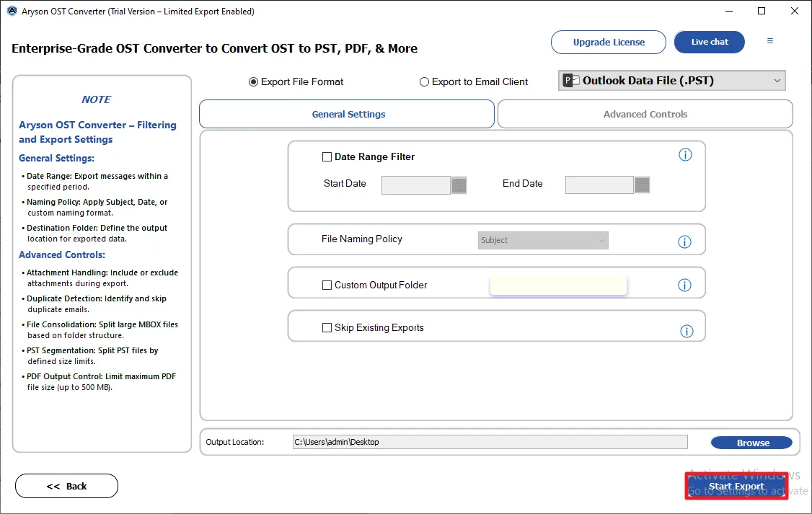812x514 pixels.
Task: Click the "General Settings:" heading in the note panel
Action: [x=56, y=159]
